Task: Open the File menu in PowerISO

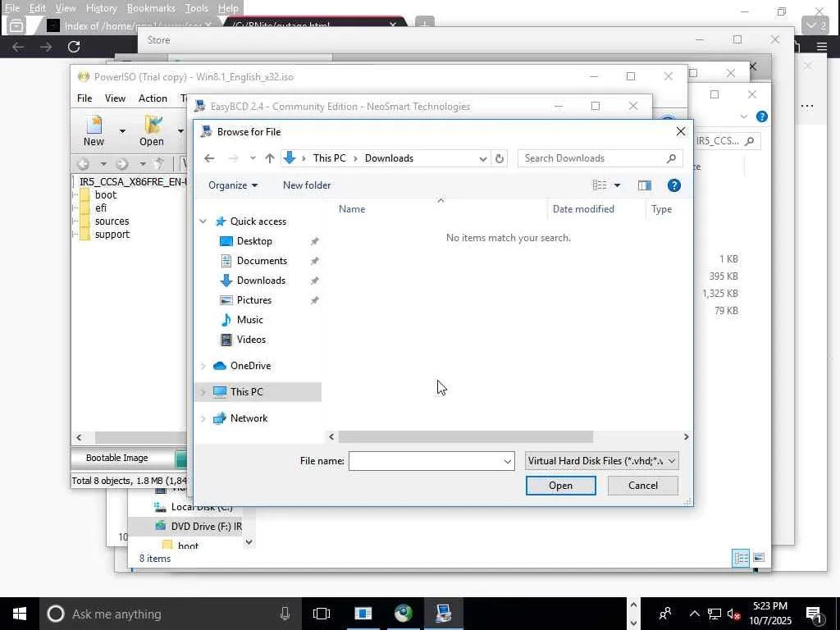Action: click(84, 98)
